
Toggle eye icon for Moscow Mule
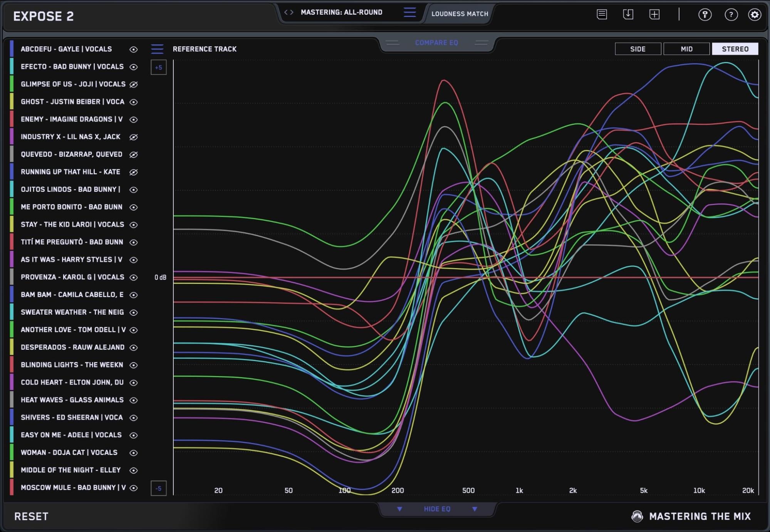click(x=134, y=488)
